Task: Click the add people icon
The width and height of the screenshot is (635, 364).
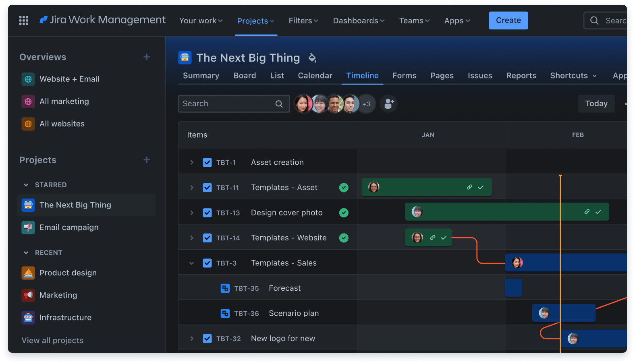Action: pos(389,104)
